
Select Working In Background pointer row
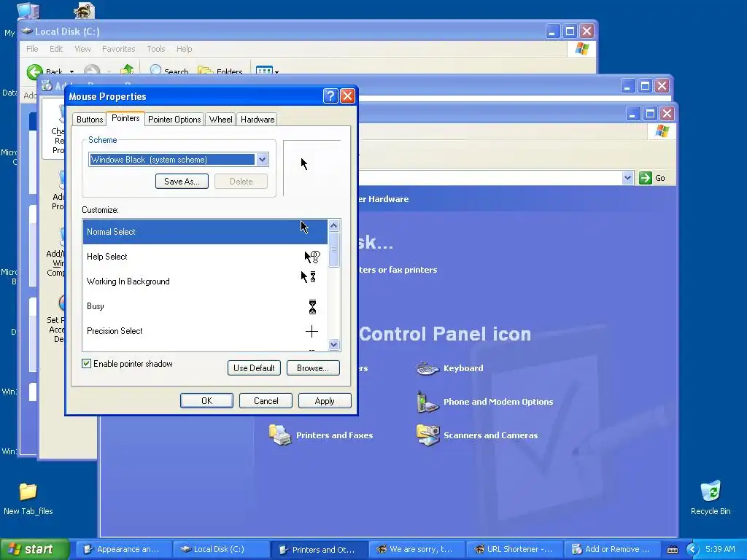pyautogui.click(x=205, y=281)
